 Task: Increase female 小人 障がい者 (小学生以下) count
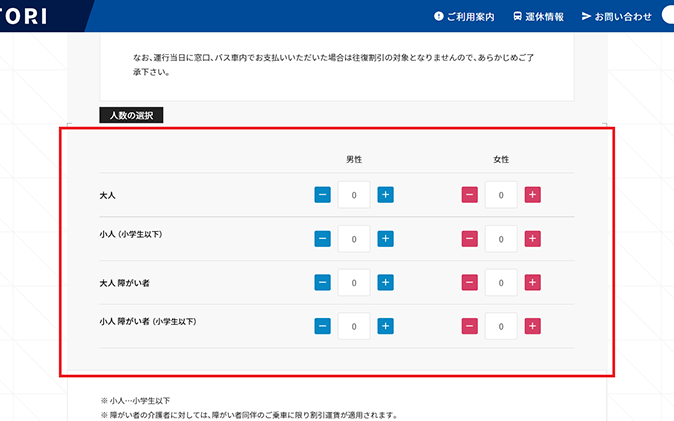point(533,326)
